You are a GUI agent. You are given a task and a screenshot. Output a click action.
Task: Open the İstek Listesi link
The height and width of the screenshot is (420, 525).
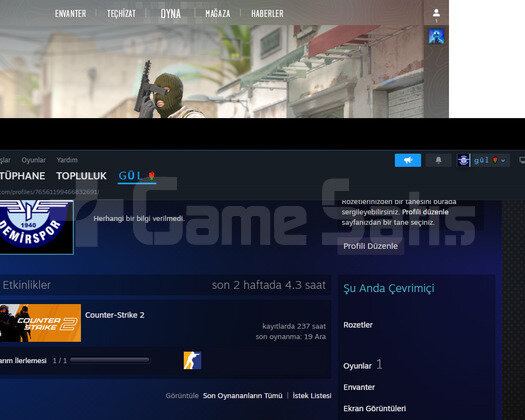coord(312,396)
